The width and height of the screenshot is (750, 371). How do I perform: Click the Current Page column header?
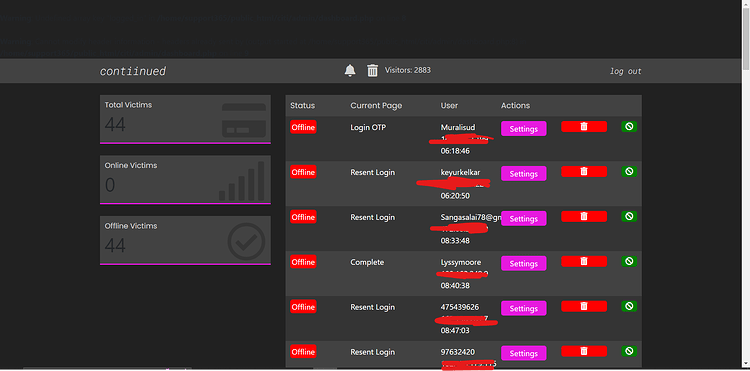376,105
